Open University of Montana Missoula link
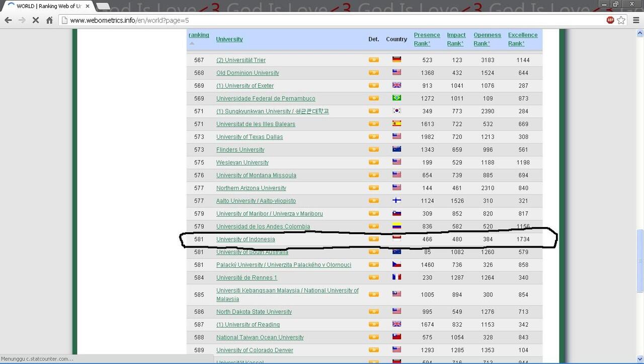 point(256,175)
